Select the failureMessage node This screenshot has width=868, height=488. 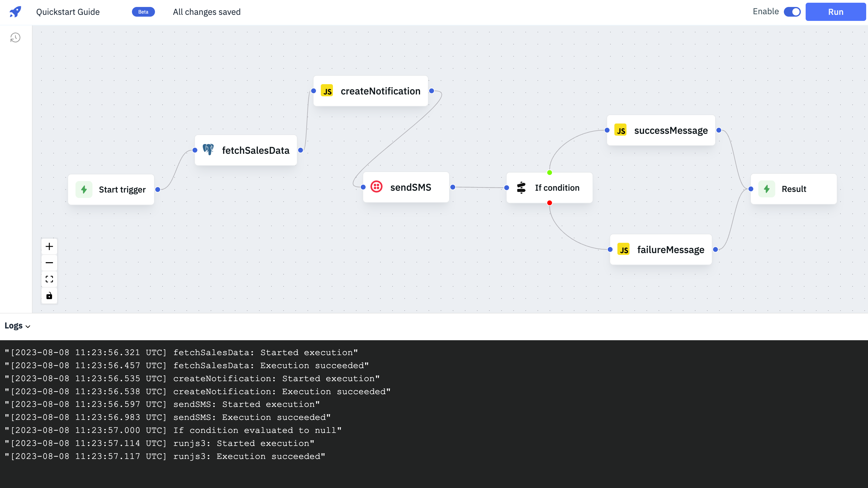click(661, 250)
